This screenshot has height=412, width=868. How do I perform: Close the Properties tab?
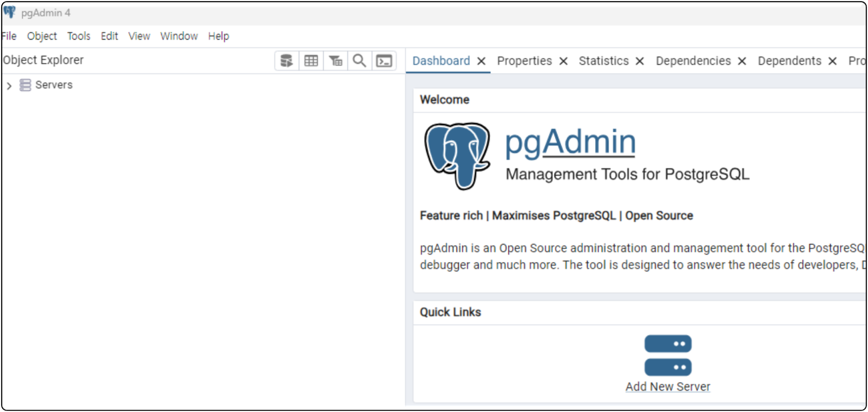(563, 62)
